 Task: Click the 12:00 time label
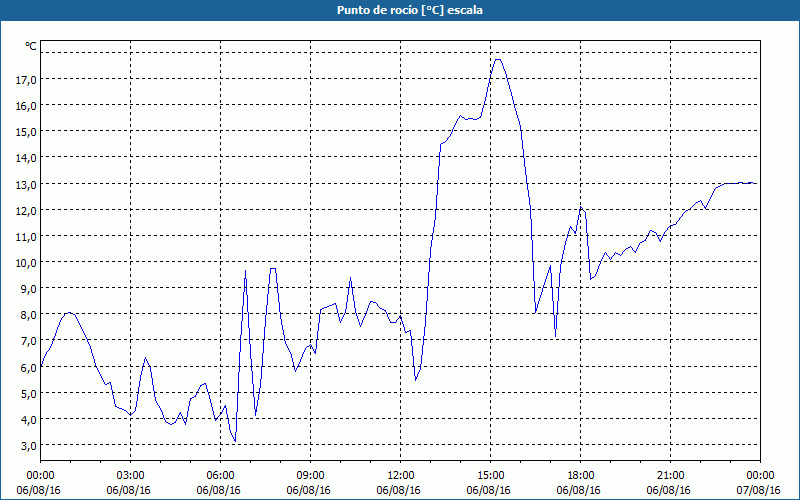coord(401,476)
